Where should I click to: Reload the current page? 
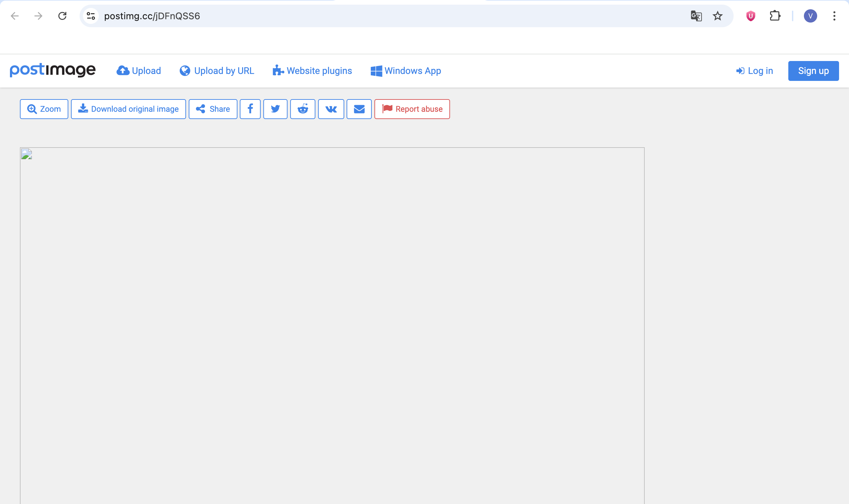(62, 16)
